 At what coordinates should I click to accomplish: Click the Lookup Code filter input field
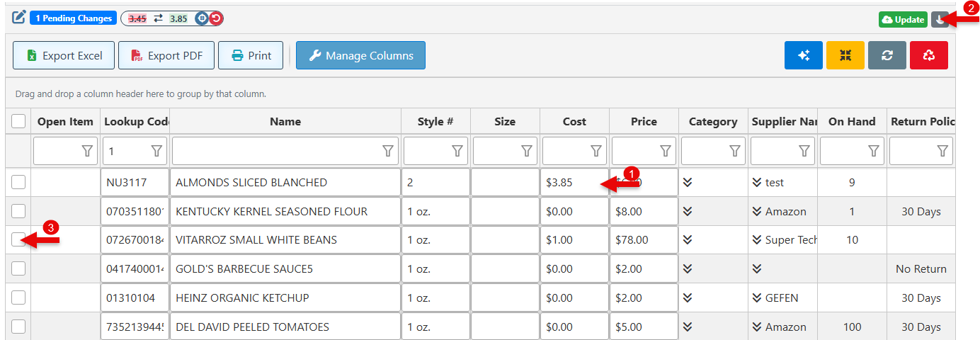[x=126, y=151]
